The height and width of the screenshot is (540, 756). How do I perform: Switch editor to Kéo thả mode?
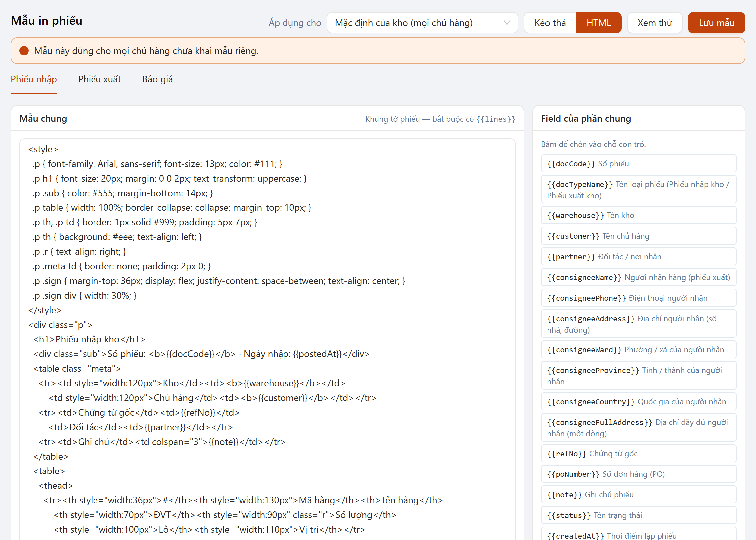point(550,23)
